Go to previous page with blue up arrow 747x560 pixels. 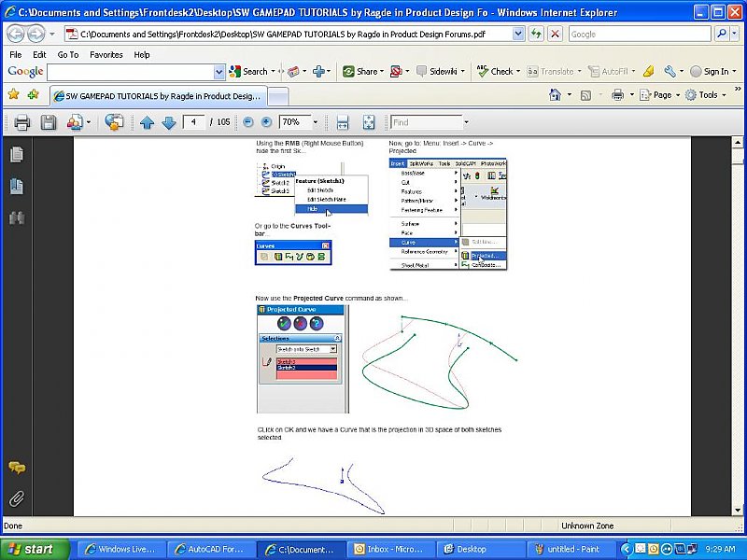coord(148,123)
